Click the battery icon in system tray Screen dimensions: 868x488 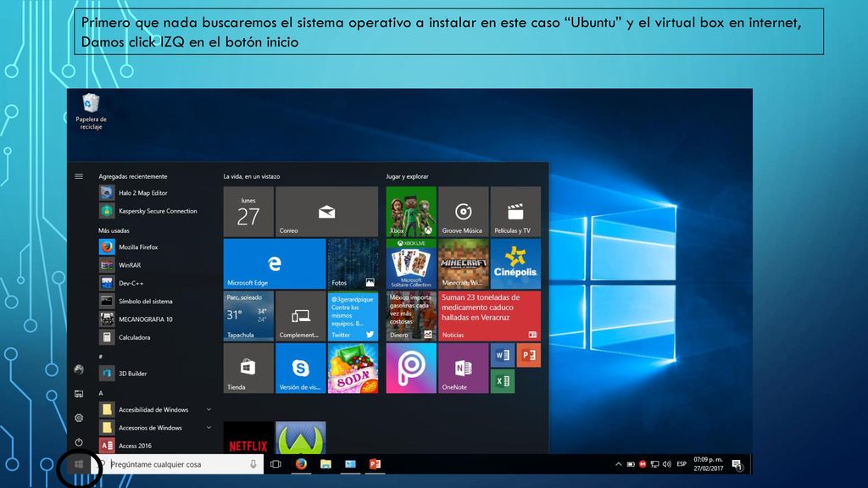(x=631, y=464)
